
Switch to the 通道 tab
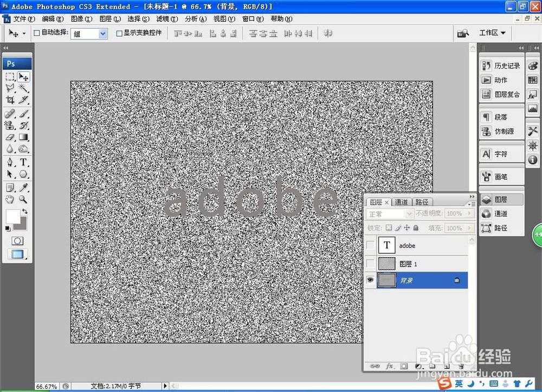click(401, 202)
